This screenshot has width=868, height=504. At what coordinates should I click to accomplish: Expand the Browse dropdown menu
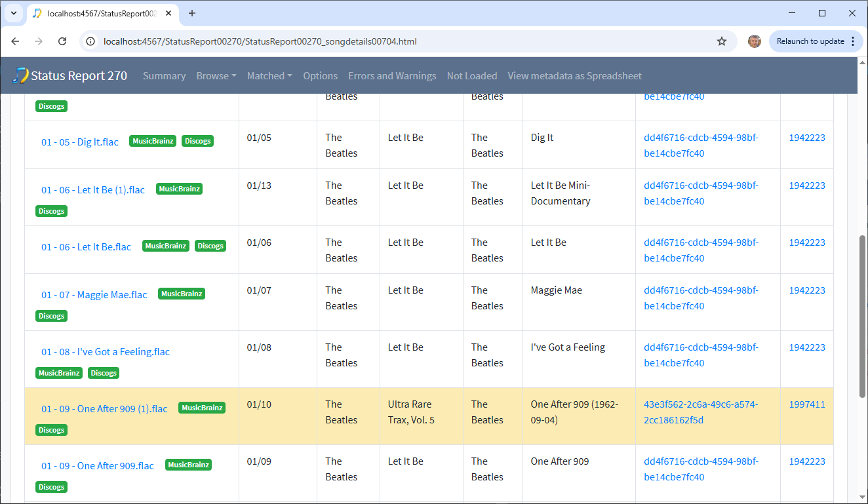(x=216, y=76)
